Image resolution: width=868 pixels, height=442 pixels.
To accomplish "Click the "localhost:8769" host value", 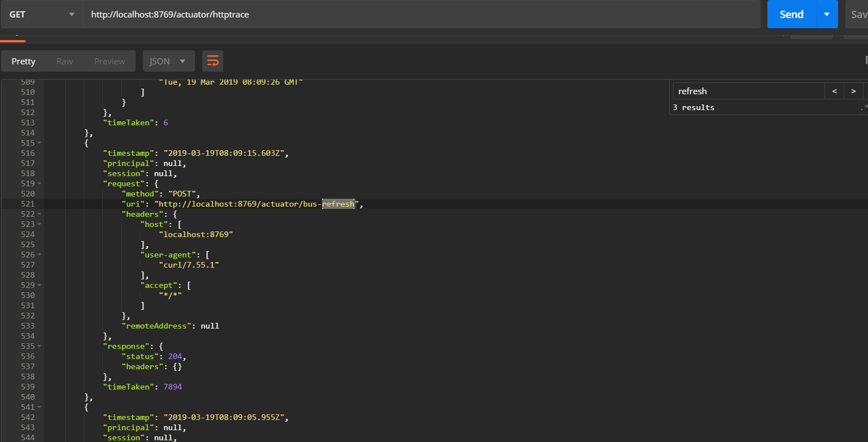I will click(x=196, y=234).
